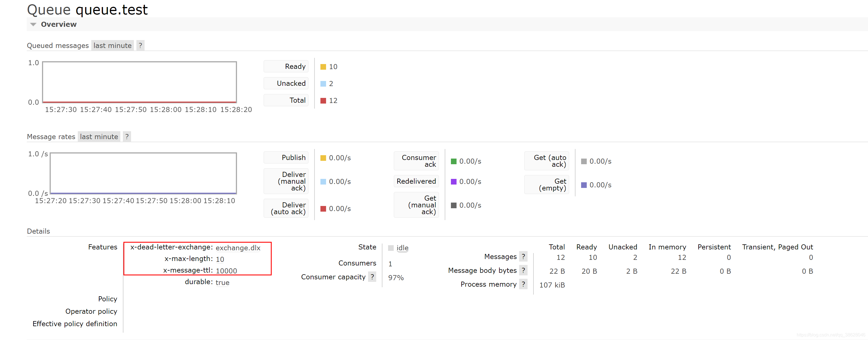Click help icon next to Message rates
The image size is (868, 340).
coord(127,137)
